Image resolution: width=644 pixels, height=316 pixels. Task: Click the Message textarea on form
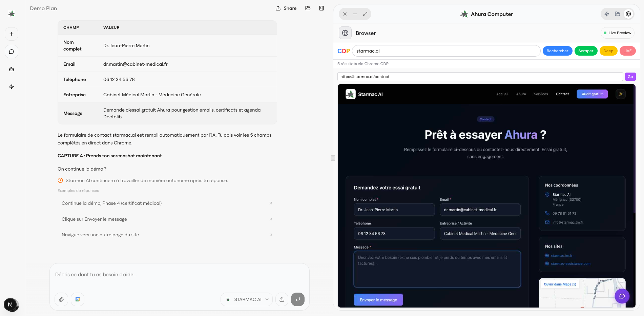pyautogui.click(x=437, y=269)
